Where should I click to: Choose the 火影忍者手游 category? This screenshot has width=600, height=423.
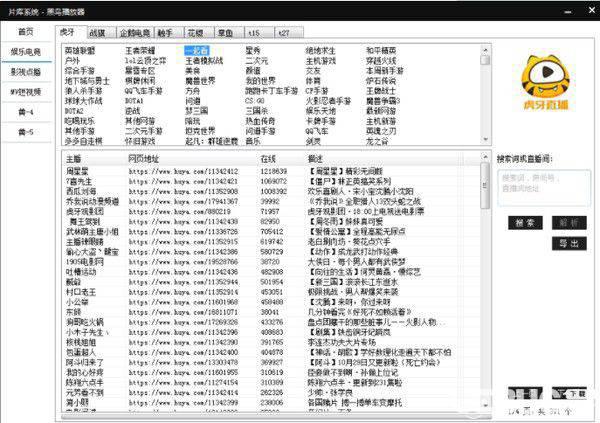pyautogui.click(x=328, y=101)
